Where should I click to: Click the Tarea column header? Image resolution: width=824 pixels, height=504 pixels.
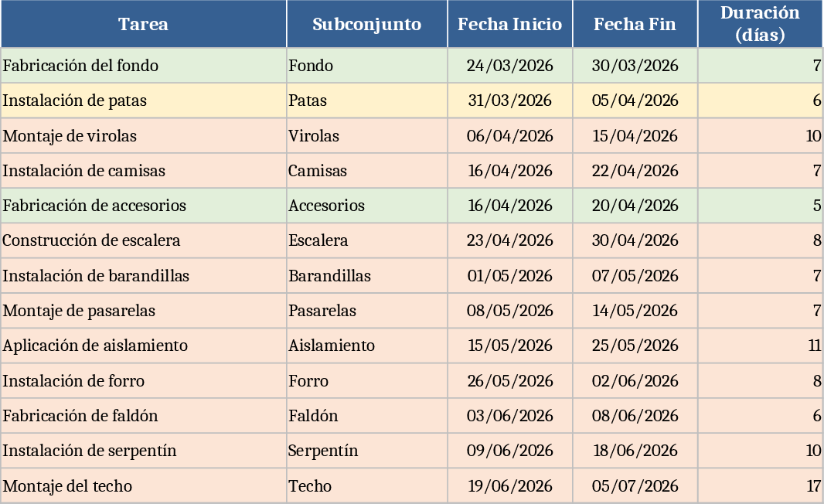(x=144, y=25)
